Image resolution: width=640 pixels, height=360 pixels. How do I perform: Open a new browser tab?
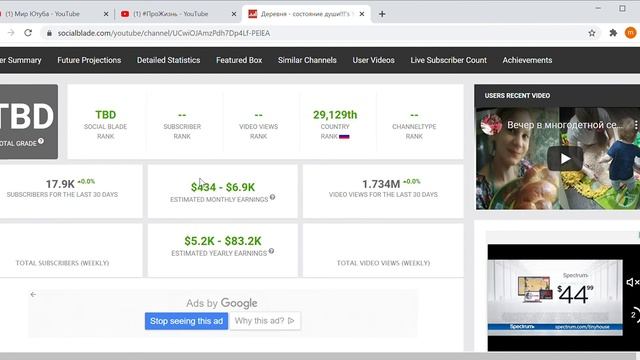pos(382,14)
